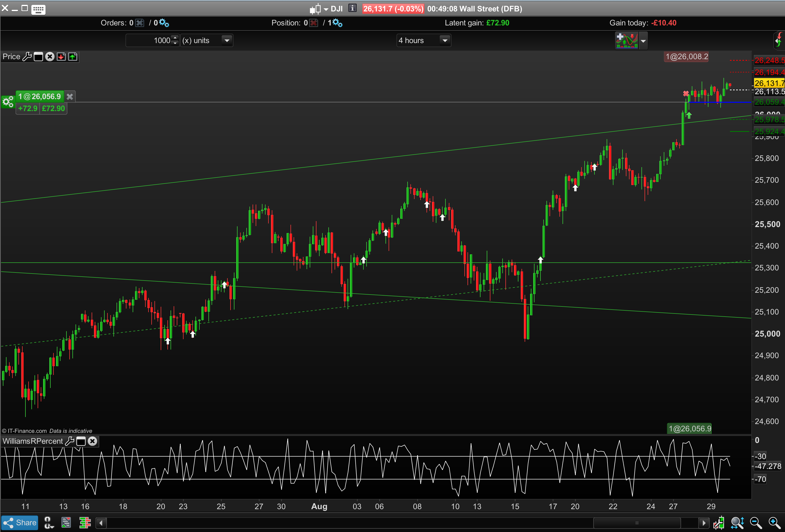Screen dimensions: 785x532
Task: Click the 1@26,008.2 order label
Action: 686,57
